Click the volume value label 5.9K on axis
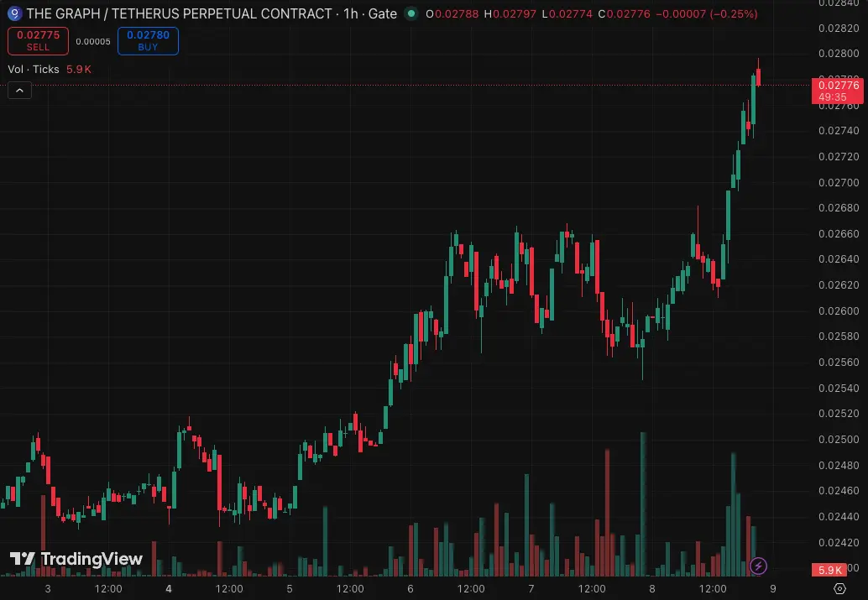This screenshot has width=868, height=600. tap(829, 570)
